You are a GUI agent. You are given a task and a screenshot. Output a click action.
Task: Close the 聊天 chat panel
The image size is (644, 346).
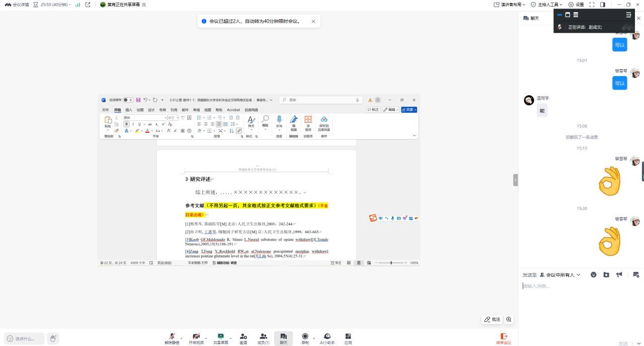click(639, 18)
